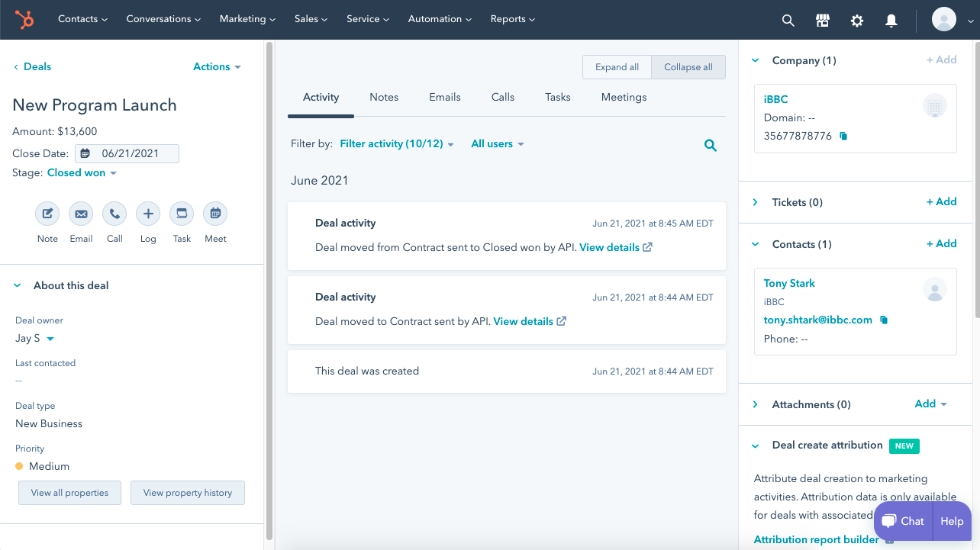980x550 pixels.
Task: Open the Attachments Add dropdown
Action: (x=931, y=404)
